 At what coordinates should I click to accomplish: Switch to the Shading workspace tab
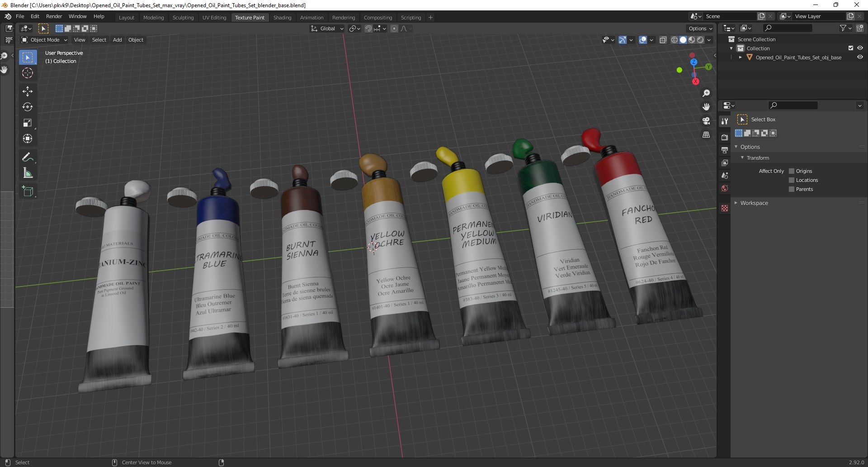[282, 18]
